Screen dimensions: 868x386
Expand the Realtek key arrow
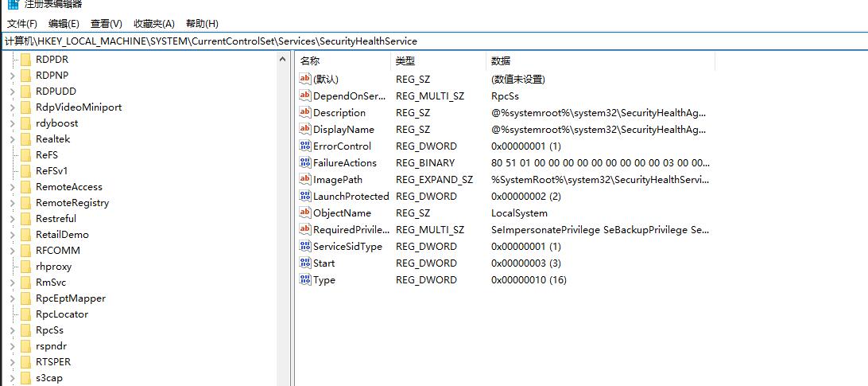coord(12,139)
